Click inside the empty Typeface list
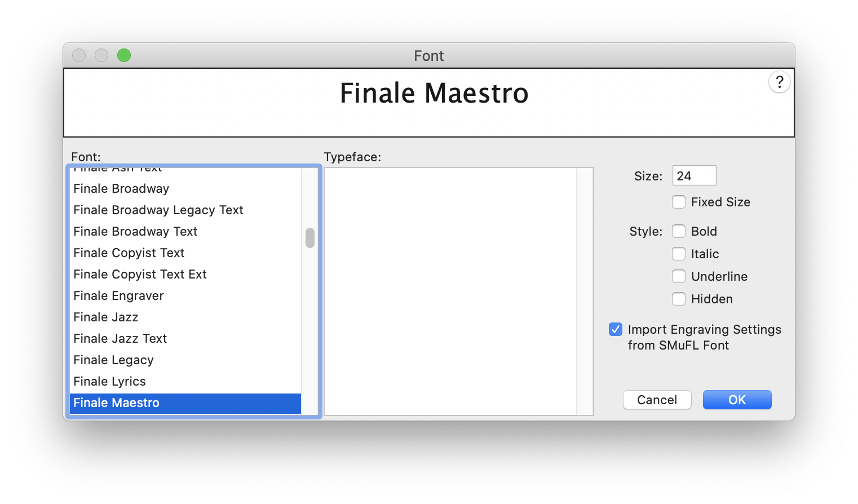This screenshot has height=504, width=858. click(450, 290)
